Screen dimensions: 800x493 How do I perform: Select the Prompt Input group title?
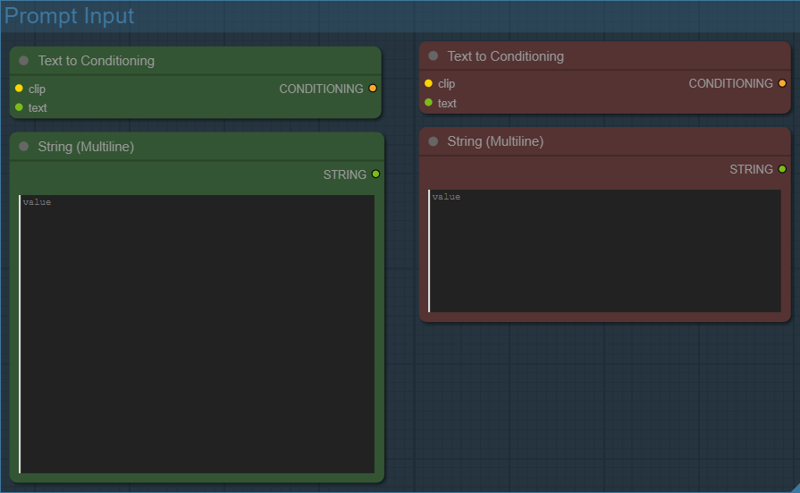[70, 16]
